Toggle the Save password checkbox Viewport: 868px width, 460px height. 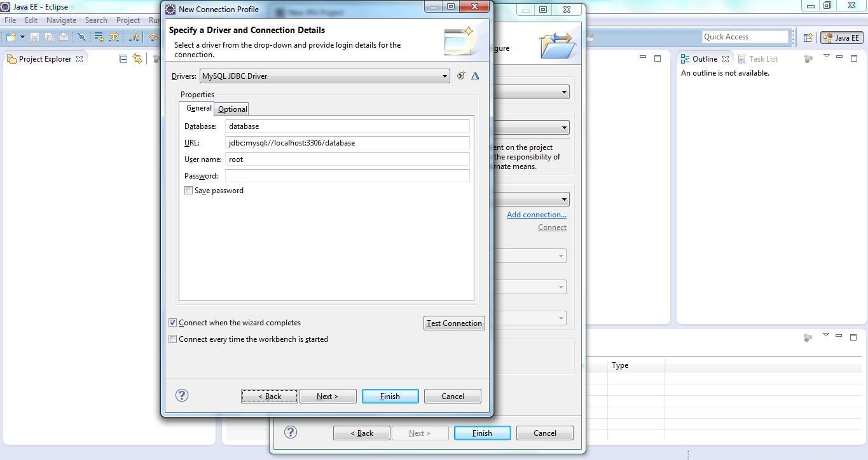tap(189, 191)
